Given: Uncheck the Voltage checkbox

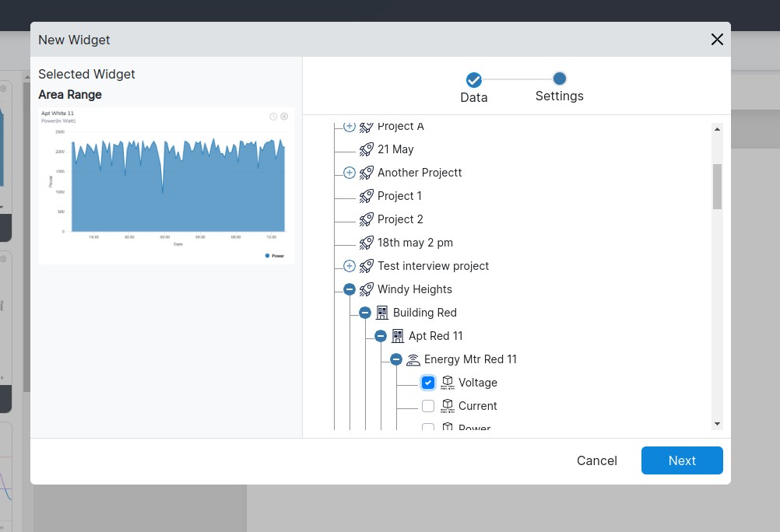Looking at the screenshot, I should point(428,383).
